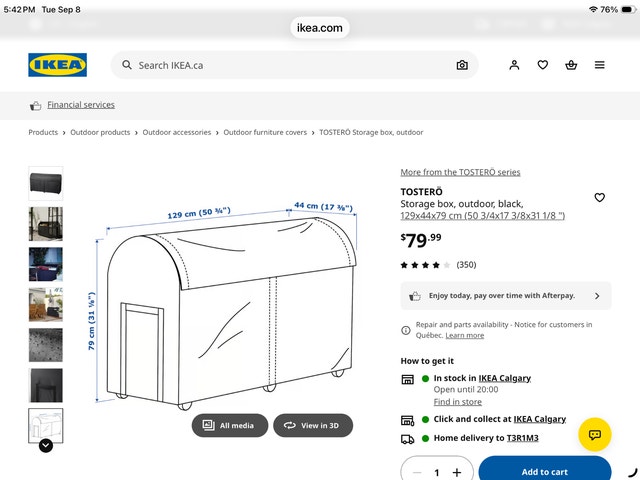Click the search magnifier icon

point(127,65)
